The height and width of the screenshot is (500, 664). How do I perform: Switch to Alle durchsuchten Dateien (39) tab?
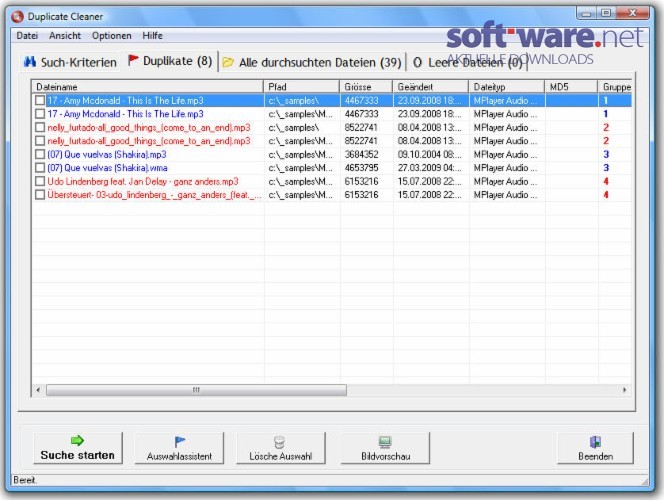(312, 62)
